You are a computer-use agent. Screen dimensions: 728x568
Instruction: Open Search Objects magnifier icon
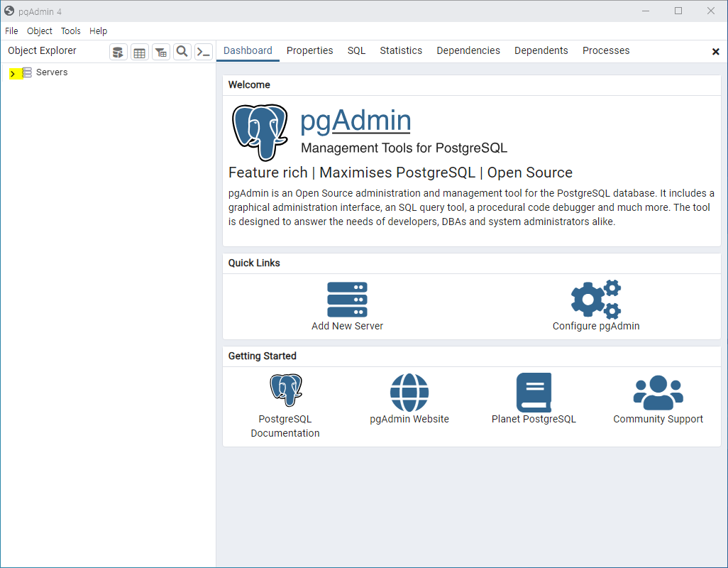tap(182, 52)
